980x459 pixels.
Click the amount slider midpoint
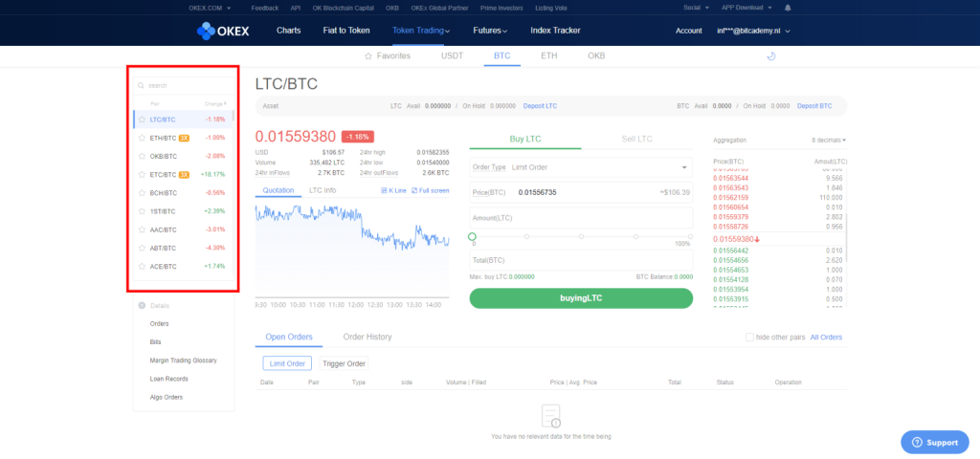(581, 237)
